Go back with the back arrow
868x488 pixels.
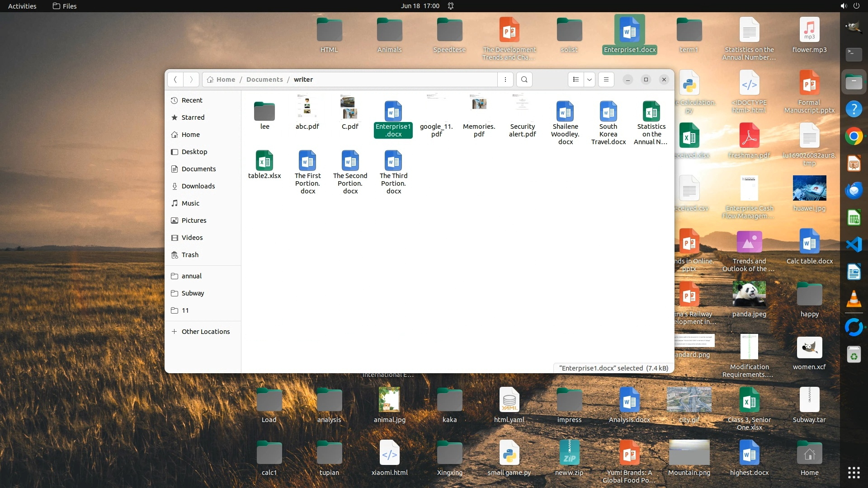coord(175,80)
